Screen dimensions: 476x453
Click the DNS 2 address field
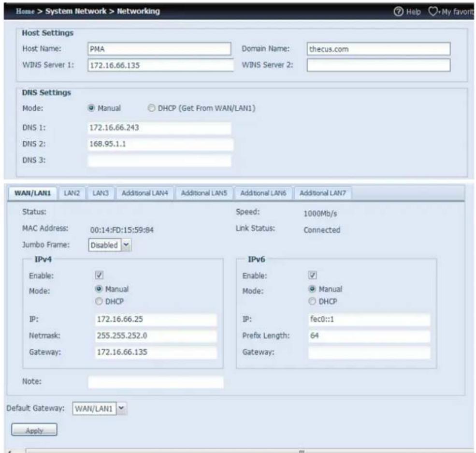160,144
